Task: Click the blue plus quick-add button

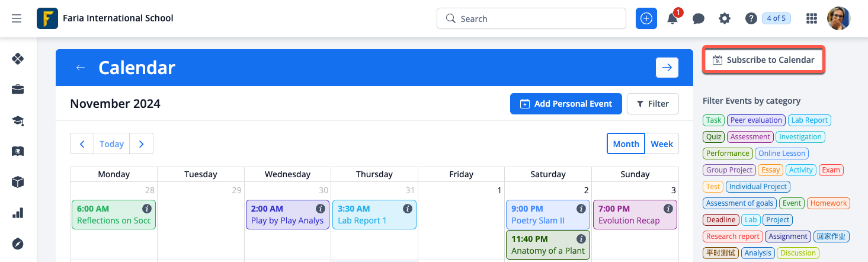Action: click(x=646, y=19)
